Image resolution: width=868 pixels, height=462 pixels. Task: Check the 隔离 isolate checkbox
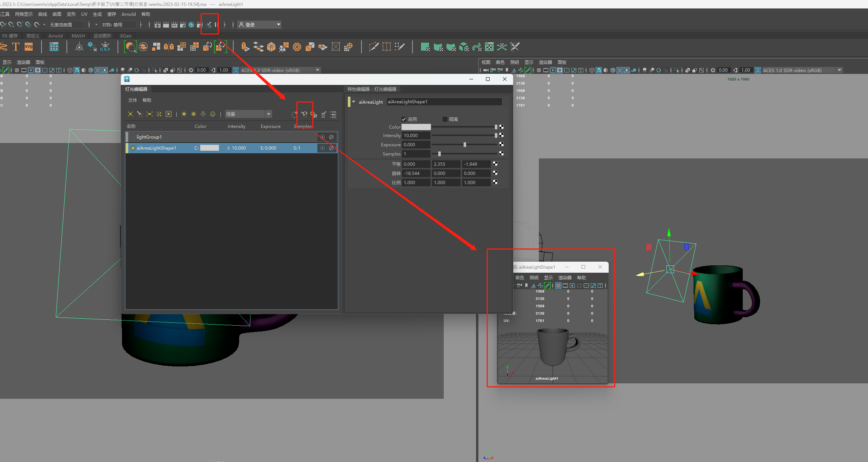(445, 119)
